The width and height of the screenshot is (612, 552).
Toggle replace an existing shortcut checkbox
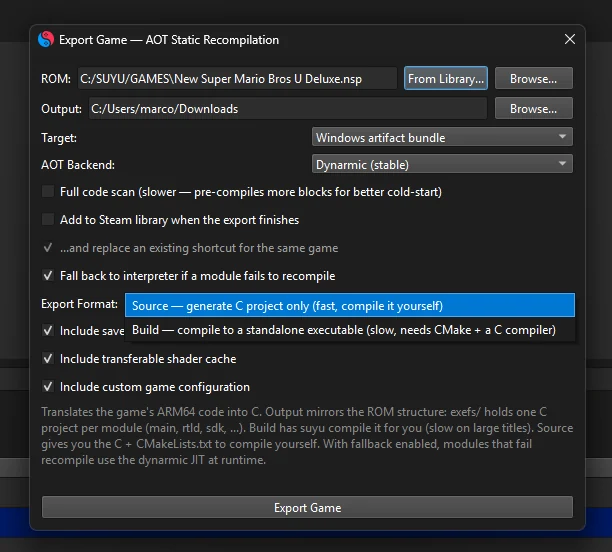[48, 248]
